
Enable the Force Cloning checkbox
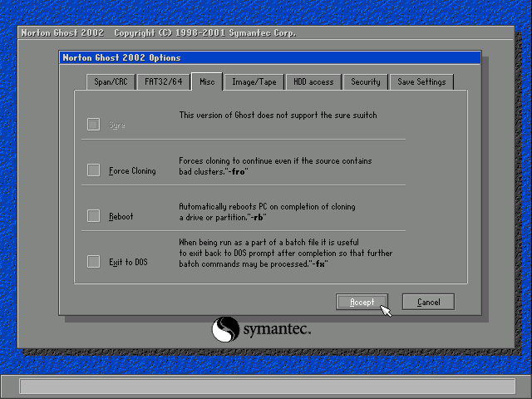(x=93, y=170)
